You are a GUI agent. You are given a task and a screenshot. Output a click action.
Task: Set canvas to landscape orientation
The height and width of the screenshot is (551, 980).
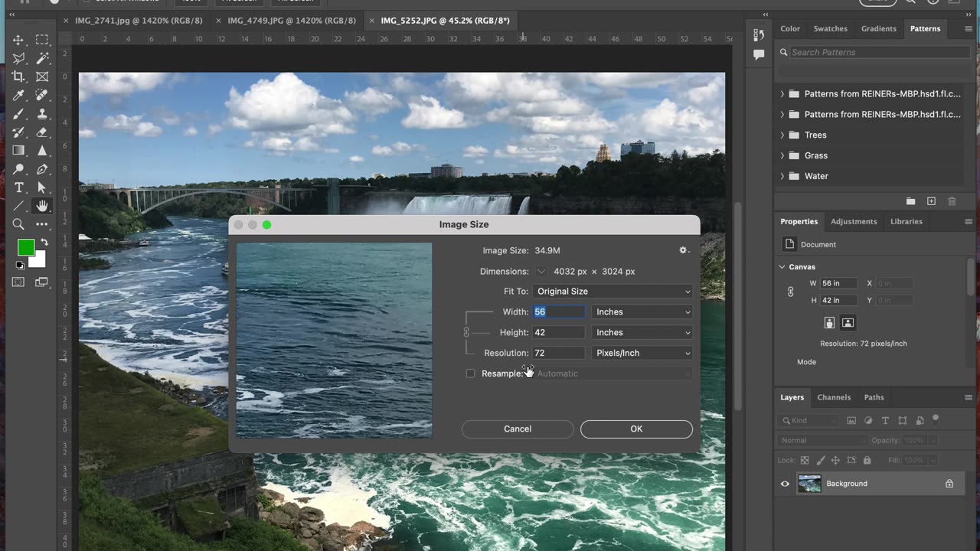tap(848, 323)
